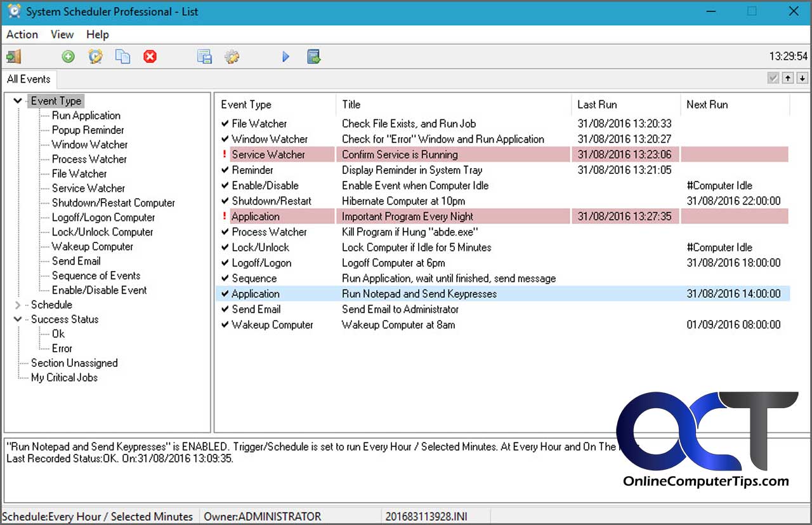Select Send Email in the tree
Screen dimensions: 812x525
pos(76,262)
